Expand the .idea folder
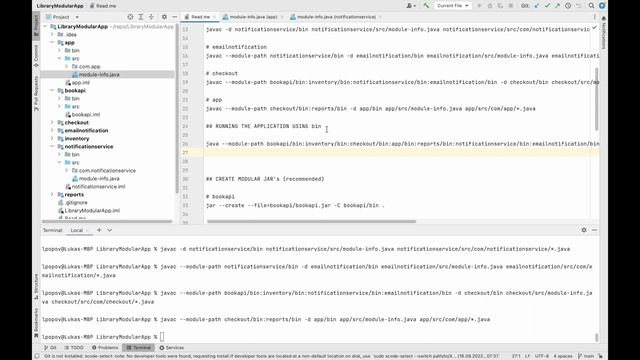 click(x=52, y=34)
